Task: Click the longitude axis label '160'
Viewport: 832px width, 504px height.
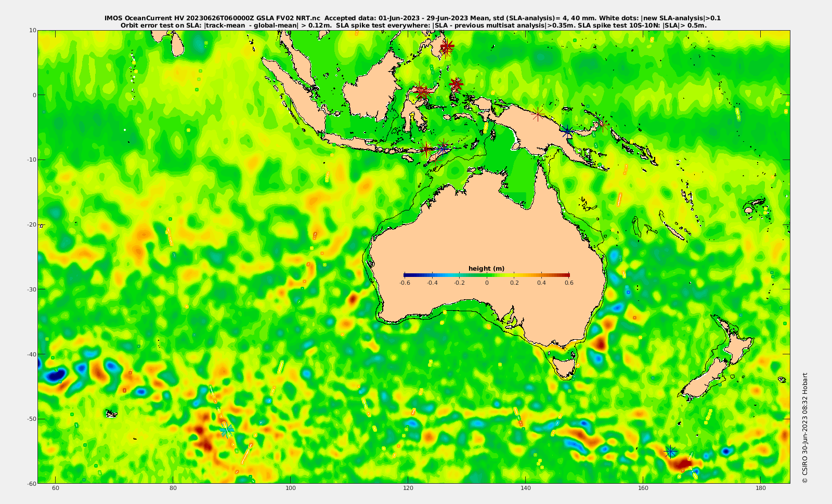Action: 643,488
